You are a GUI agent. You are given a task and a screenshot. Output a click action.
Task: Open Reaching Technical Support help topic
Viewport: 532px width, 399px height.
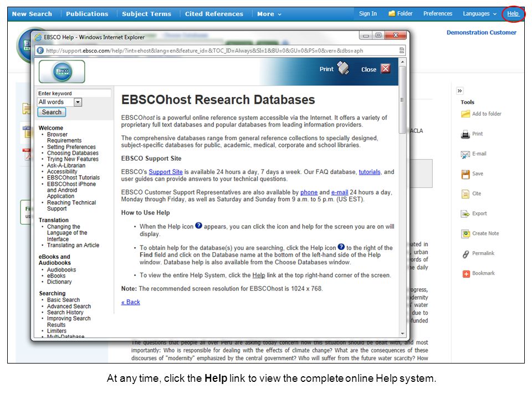click(71, 206)
